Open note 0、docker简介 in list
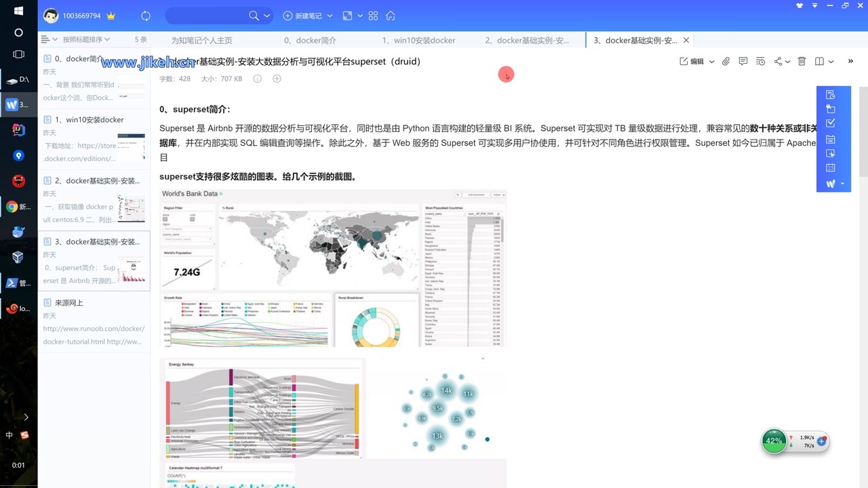The width and height of the screenshot is (868, 488). pos(94,79)
